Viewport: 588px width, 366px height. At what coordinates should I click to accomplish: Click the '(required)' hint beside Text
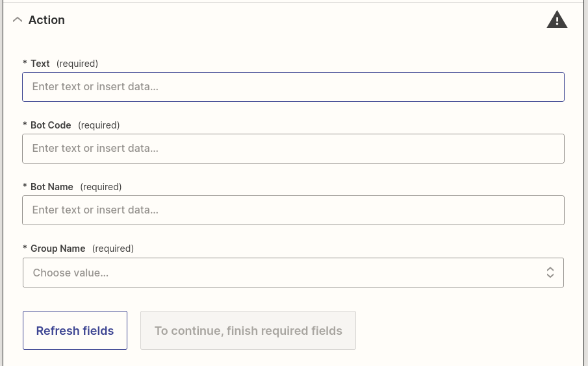tap(77, 64)
